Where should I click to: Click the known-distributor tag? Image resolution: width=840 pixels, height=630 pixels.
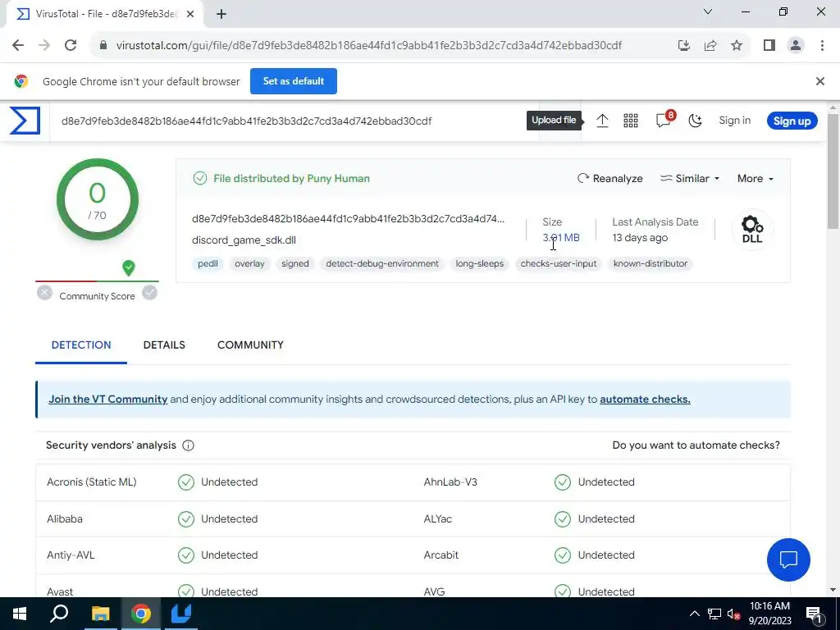tap(651, 263)
